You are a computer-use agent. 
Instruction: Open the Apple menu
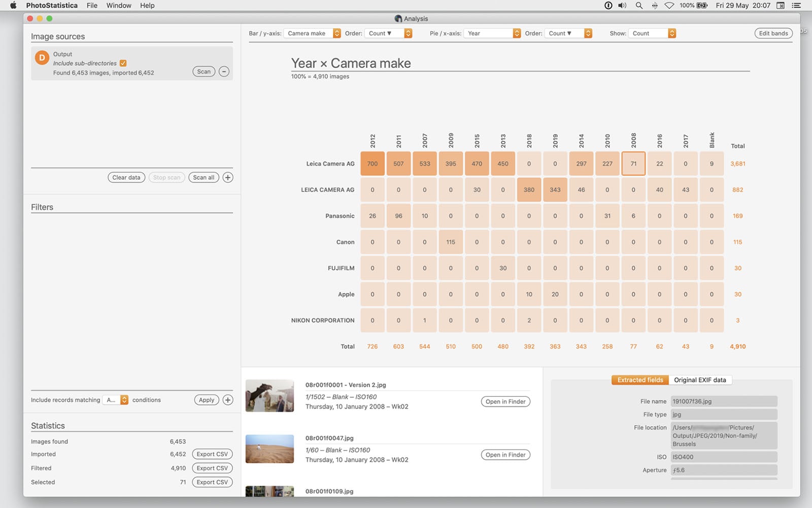tap(13, 6)
